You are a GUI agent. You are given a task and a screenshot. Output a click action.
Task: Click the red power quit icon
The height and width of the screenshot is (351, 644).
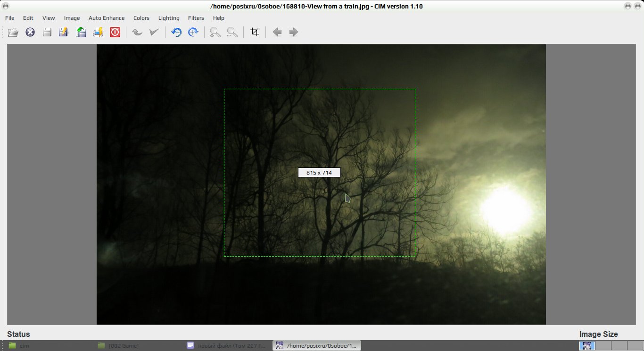[x=115, y=32]
